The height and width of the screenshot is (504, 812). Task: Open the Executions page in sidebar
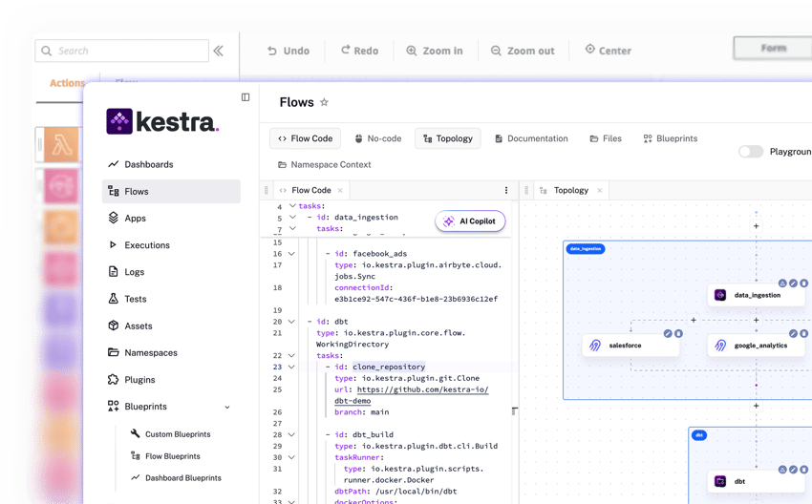coord(146,245)
